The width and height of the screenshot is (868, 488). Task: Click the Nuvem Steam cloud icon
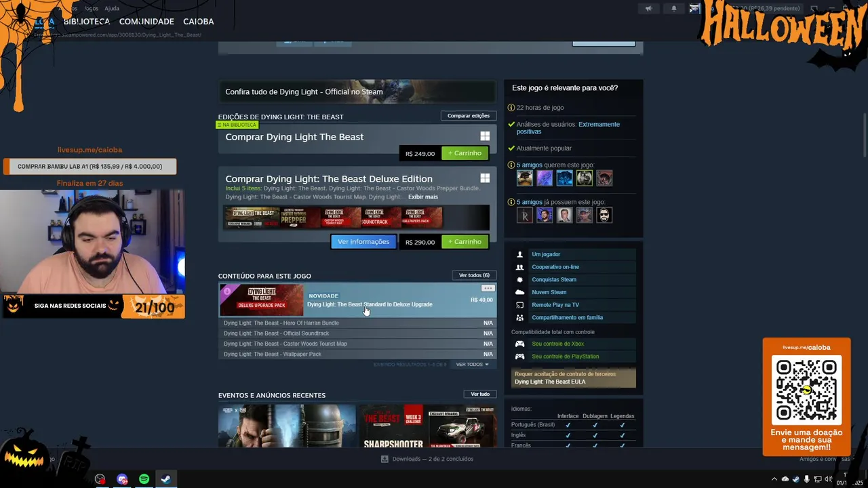(520, 292)
